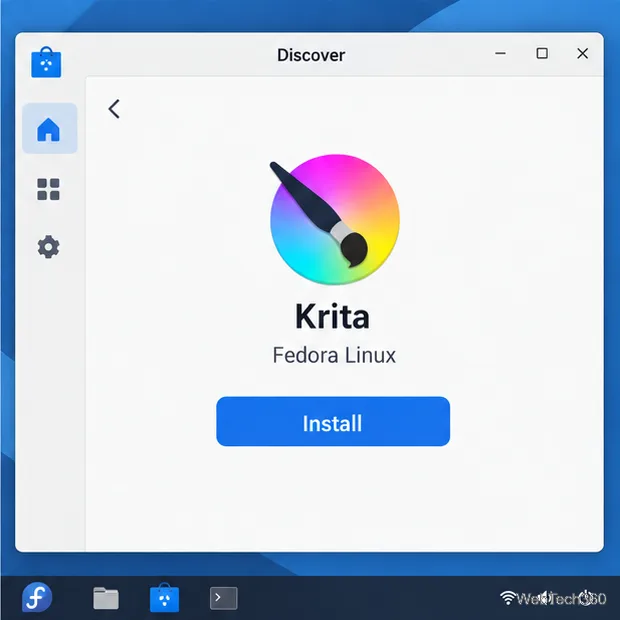
Task: Click the Discover shopping bag logo at top-left
Action: tap(46, 62)
